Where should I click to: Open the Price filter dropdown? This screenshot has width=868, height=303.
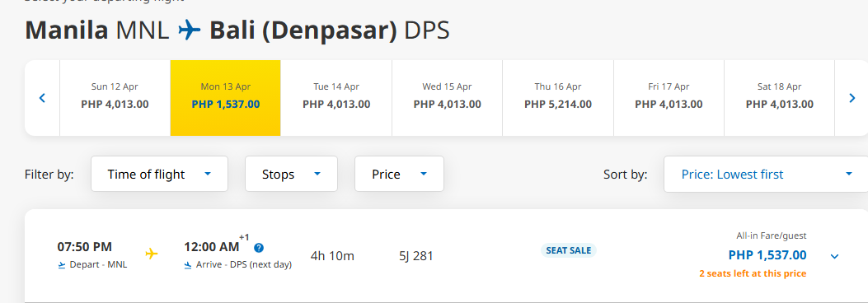point(399,175)
